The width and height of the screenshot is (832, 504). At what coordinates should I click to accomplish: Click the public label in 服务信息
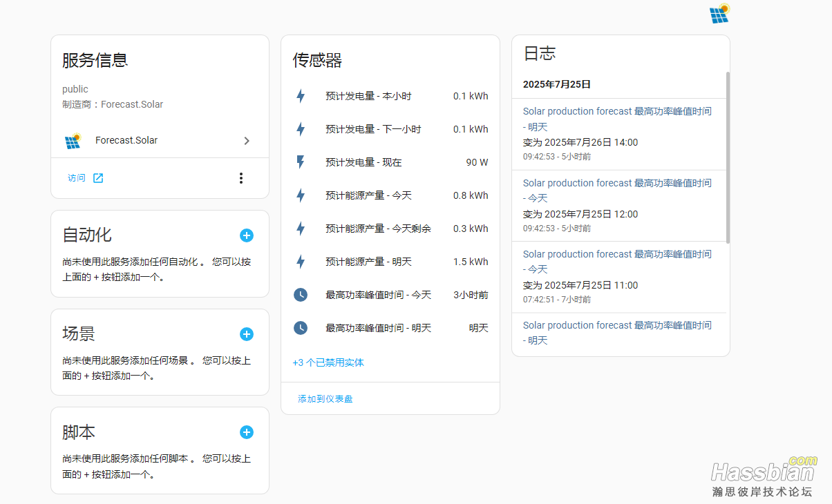75,89
